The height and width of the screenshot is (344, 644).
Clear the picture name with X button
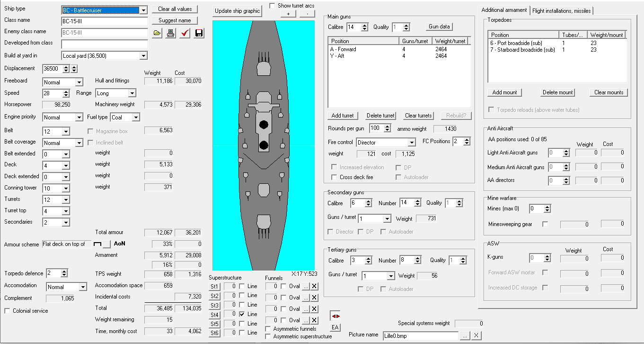tap(476, 335)
